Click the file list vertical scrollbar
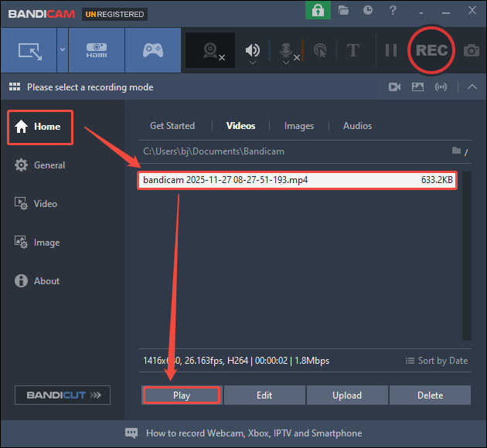487x448 pixels. point(467,256)
